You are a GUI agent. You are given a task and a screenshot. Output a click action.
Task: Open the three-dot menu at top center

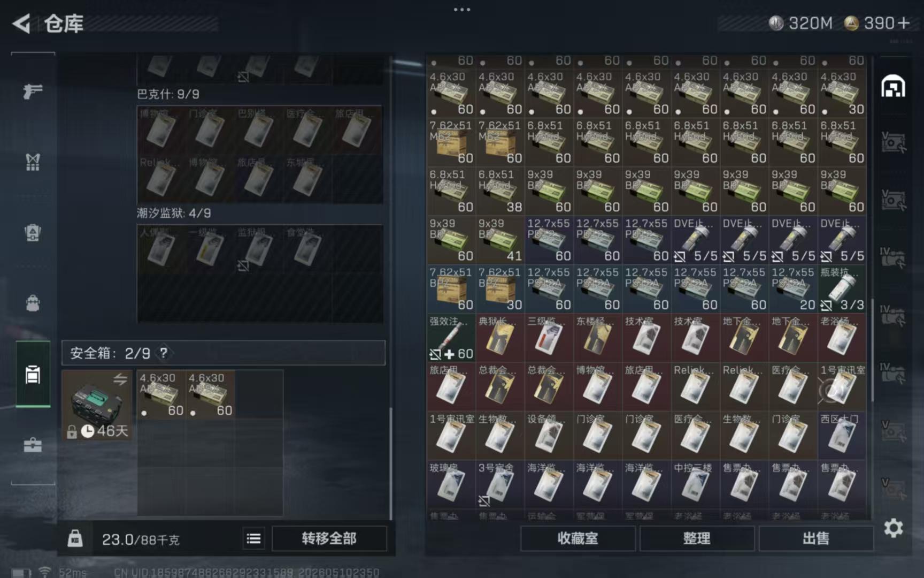click(x=462, y=10)
